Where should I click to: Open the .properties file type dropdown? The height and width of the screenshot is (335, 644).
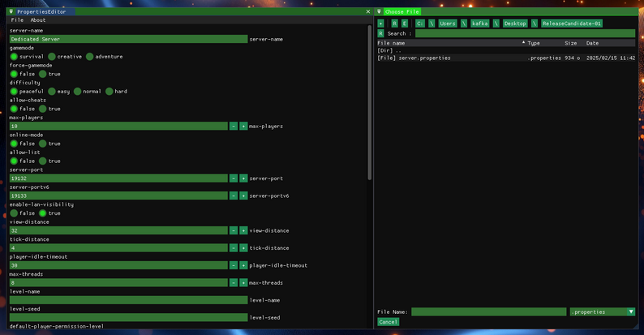point(603,312)
